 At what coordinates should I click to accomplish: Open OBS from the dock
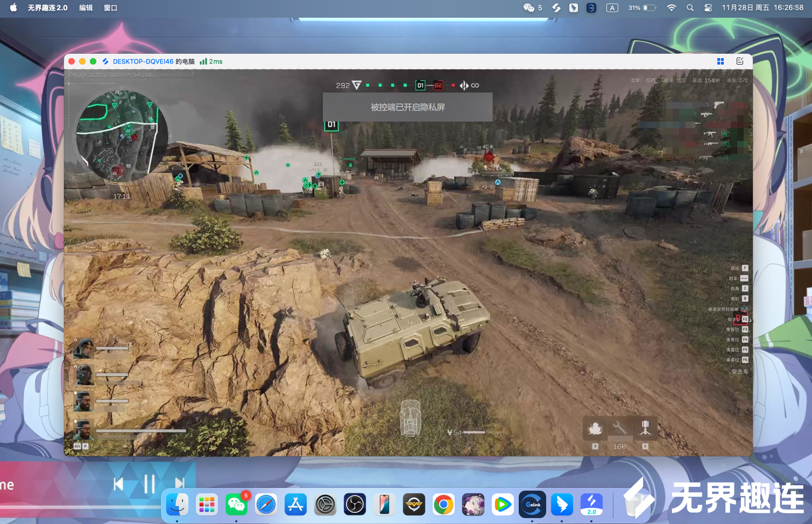click(x=355, y=505)
